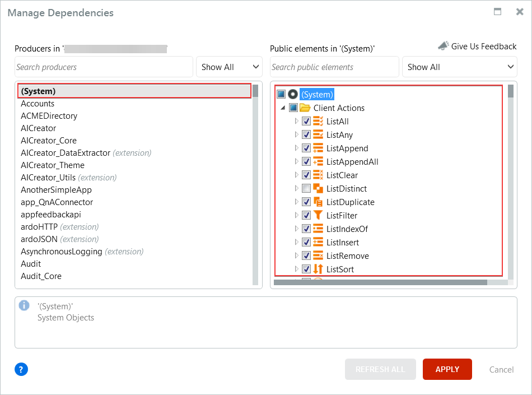This screenshot has width=532, height=395.
Task: Click the Cancel link
Action: coord(501,369)
